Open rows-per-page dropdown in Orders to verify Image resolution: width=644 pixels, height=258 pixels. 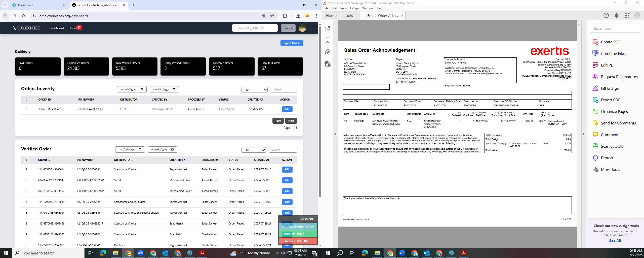(255, 89)
